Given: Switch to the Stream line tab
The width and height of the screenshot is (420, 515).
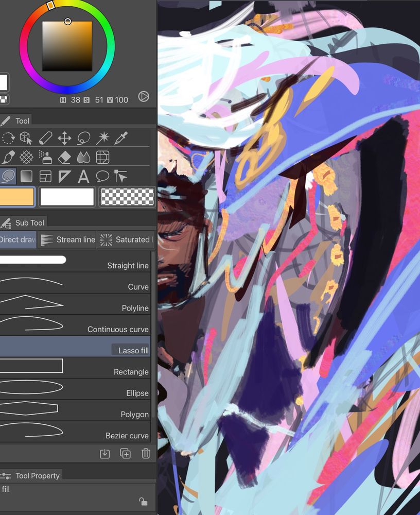Looking at the screenshot, I should point(68,240).
